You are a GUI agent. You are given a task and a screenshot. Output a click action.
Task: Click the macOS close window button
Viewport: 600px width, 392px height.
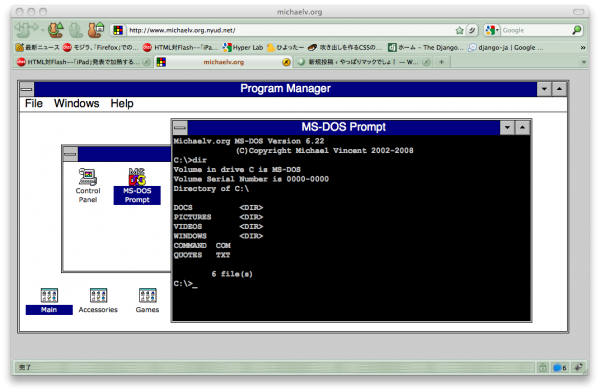19,12
